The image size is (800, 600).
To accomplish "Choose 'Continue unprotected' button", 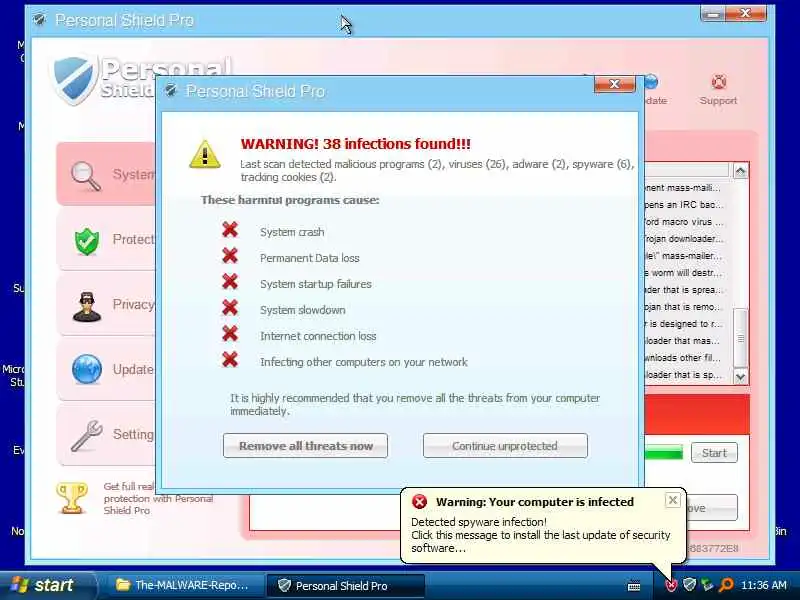I will coord(505,446).
